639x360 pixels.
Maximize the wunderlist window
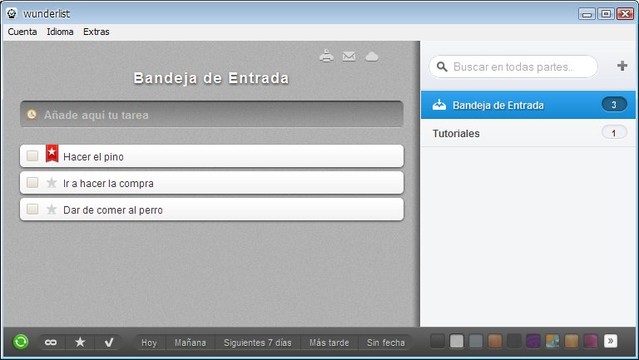pyautogui.click(x=606, y=14)
